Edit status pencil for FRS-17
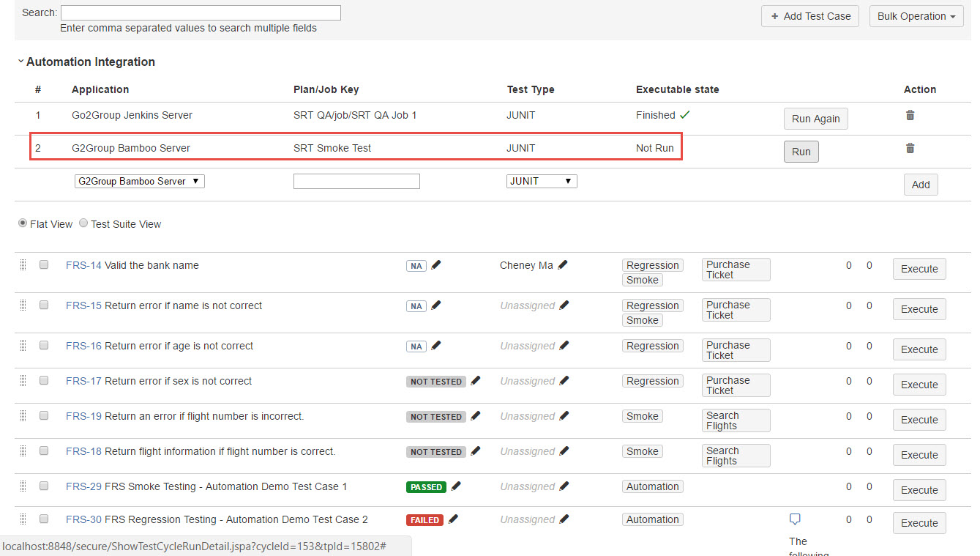This screenshot has height=556, width=980. click(476, 381)
